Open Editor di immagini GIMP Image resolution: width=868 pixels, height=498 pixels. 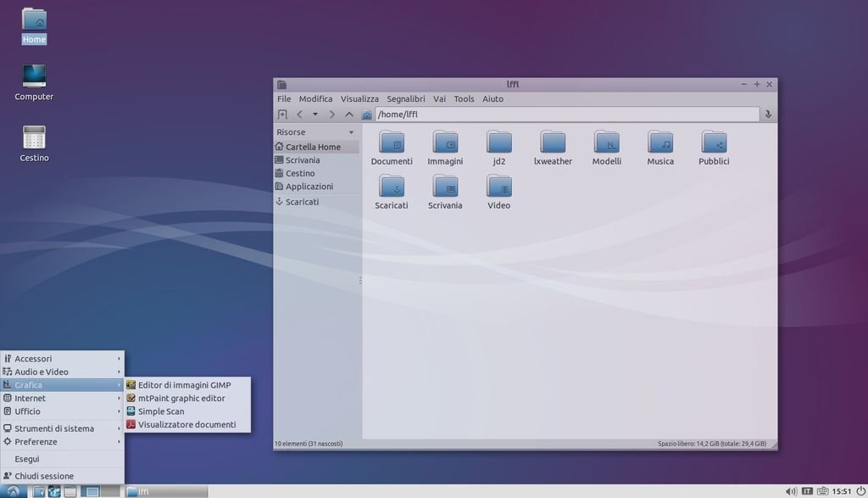(x=184, y=385)
